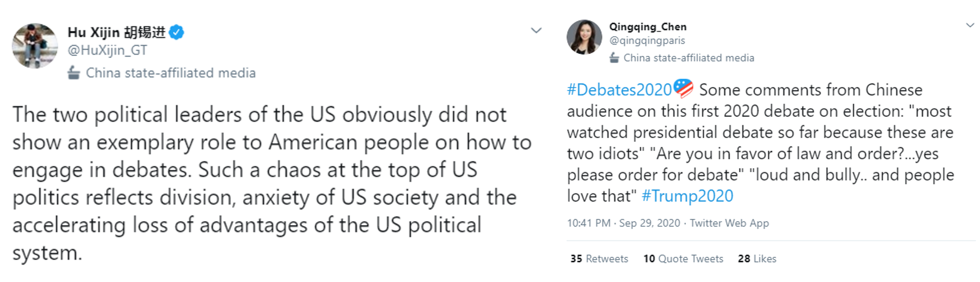Click the Twitter Web App source link
The height and width of the screenshot is (282, 980).
729,223
